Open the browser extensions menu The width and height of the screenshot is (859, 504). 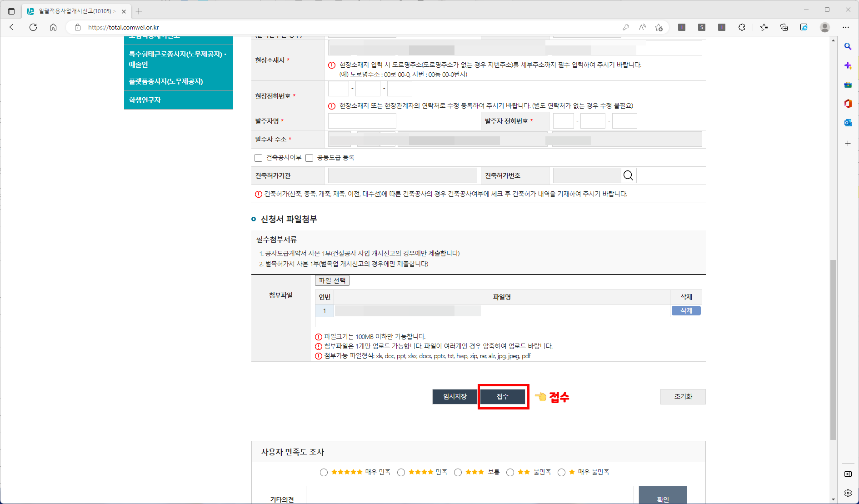pos(742,27)
